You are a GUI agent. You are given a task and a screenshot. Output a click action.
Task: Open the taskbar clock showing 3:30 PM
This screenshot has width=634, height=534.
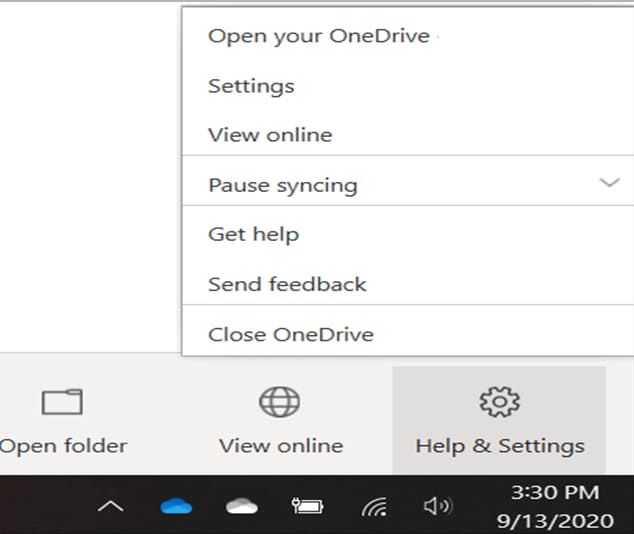point(555,506)
